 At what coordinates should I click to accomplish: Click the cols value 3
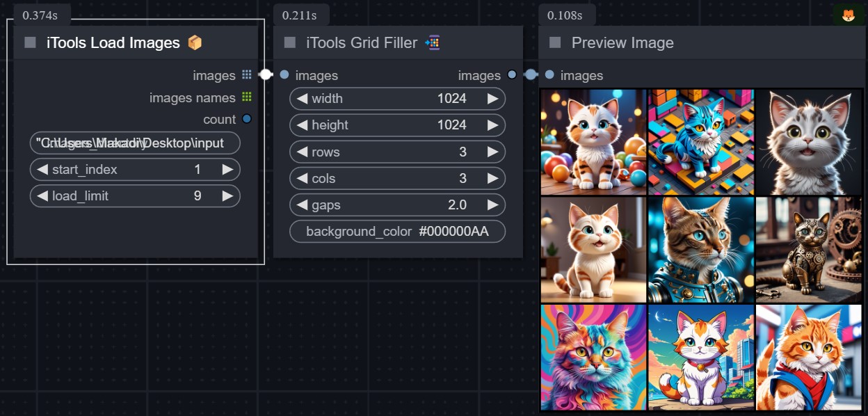(x=463, y=178)
